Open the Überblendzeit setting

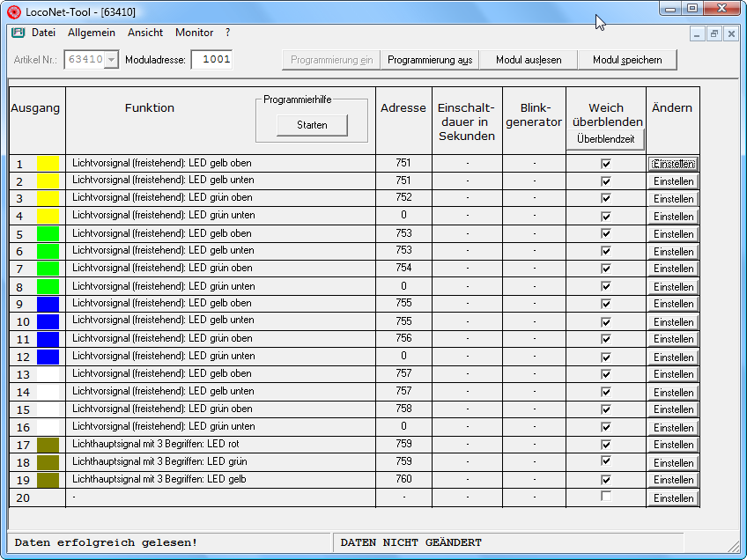[x=605, y=139]
